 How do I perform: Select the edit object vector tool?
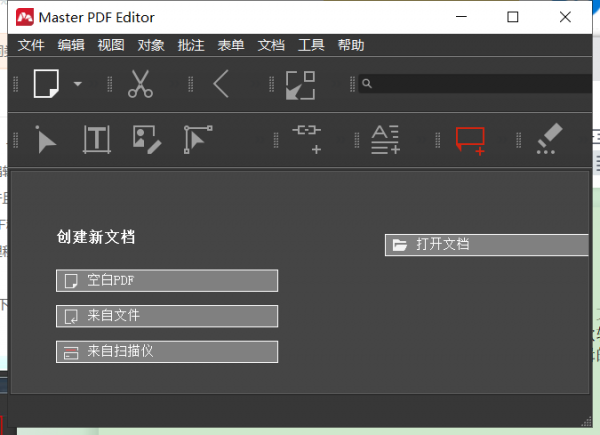click(x=198, y=139)
